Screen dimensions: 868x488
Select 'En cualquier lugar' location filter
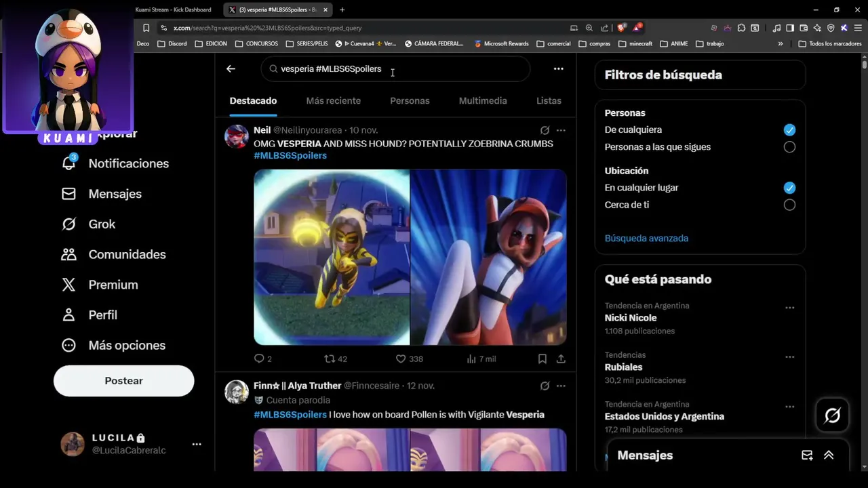(x=789, y=188)
